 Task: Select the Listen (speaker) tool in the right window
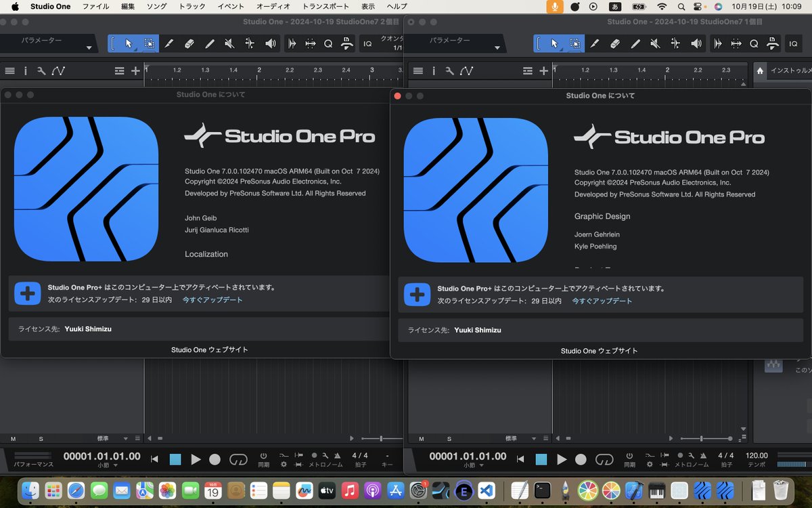(696, 43)
